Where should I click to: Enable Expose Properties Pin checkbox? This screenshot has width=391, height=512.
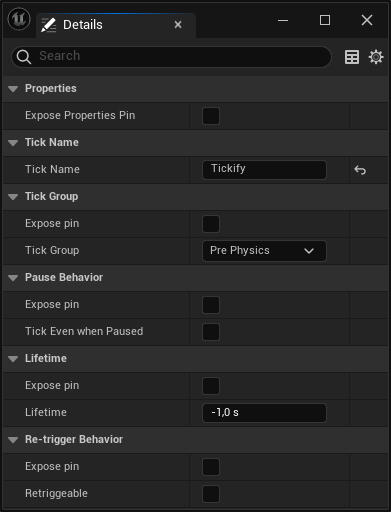(211, 116)
